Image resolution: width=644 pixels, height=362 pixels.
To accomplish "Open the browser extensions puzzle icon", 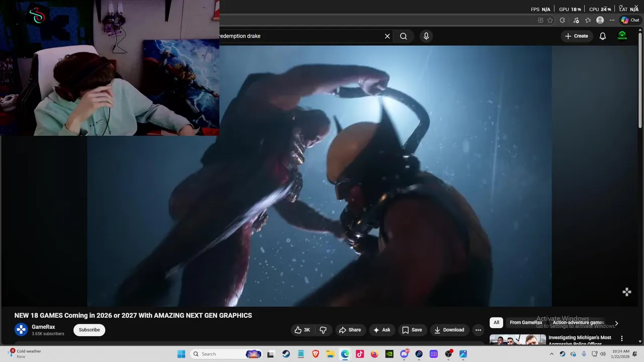I will coord(562,20).
